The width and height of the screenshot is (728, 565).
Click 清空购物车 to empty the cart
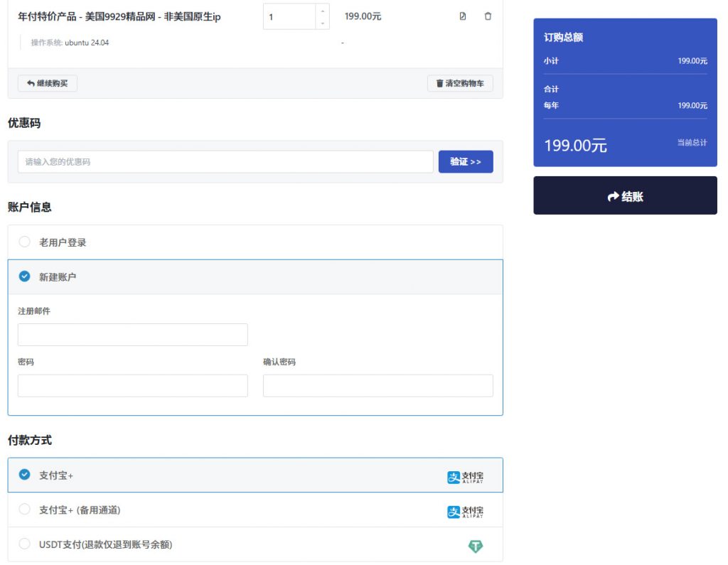[x=461, y=82]
